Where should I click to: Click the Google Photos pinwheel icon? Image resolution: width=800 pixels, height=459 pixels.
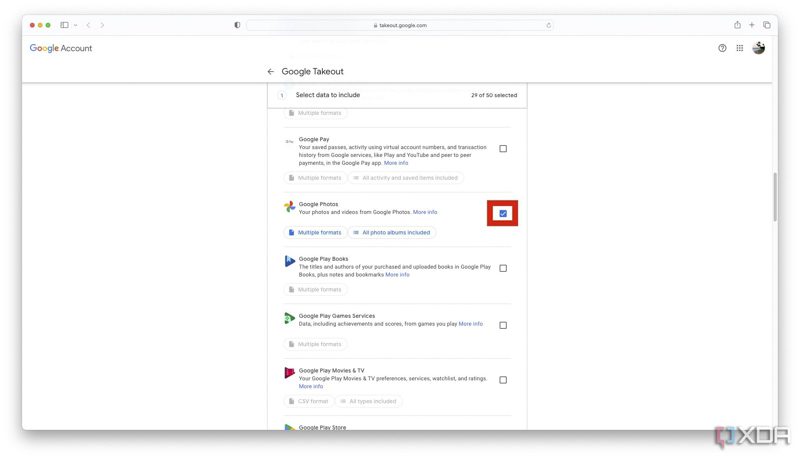[289, 206]
